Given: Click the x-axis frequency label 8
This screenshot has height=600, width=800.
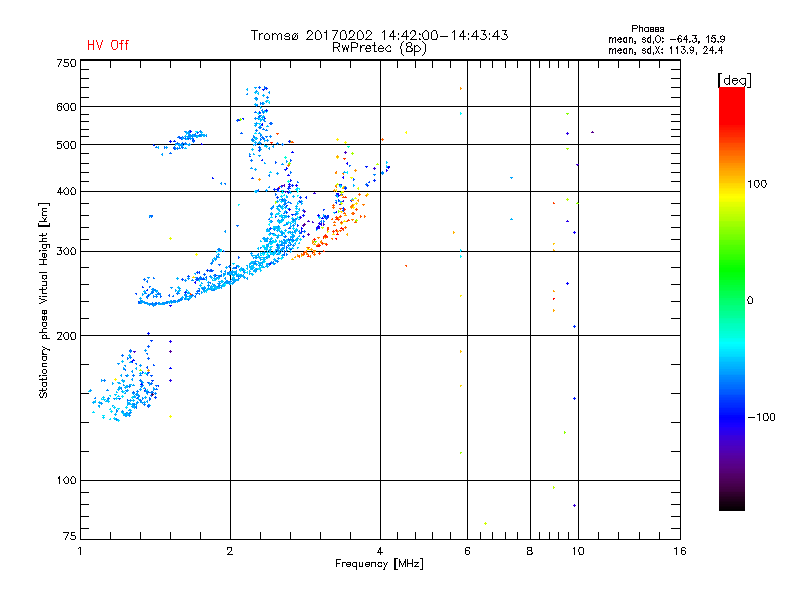Looking at the screenshot, I should tap(530, 551).
